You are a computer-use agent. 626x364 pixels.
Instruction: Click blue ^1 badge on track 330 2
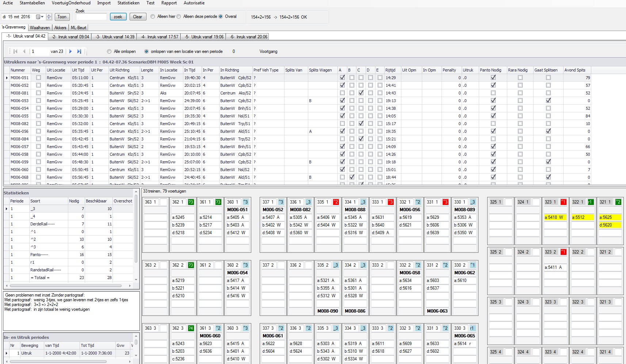[473, 265]
